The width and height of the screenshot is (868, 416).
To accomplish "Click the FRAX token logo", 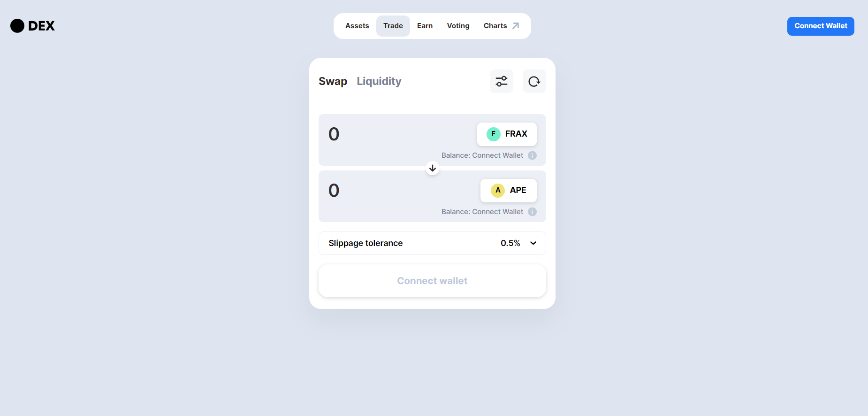I will click(493, 133).
